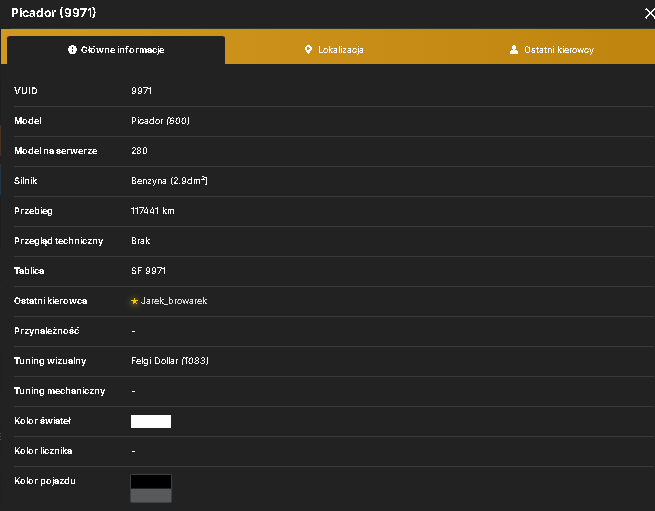Image resolution: width=655 pixels, height=511 pixels.
Task: Open Jarek_browarek driver profile link
Action: point(174,301)
